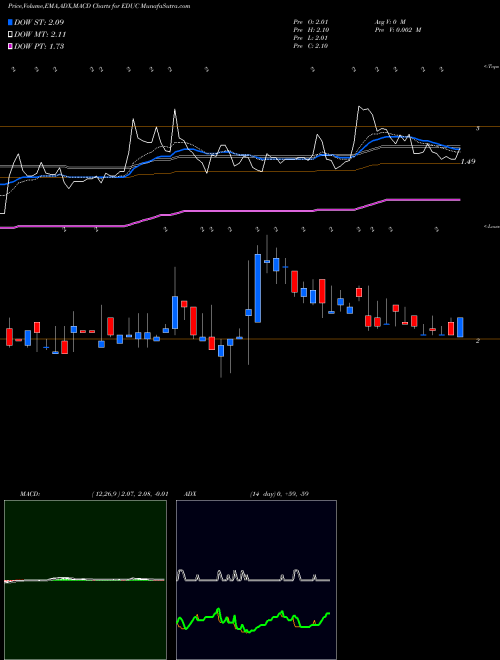Click the 'Pre C: 2.10' value
The image size is (500, 660).
[x=311, y=46]
